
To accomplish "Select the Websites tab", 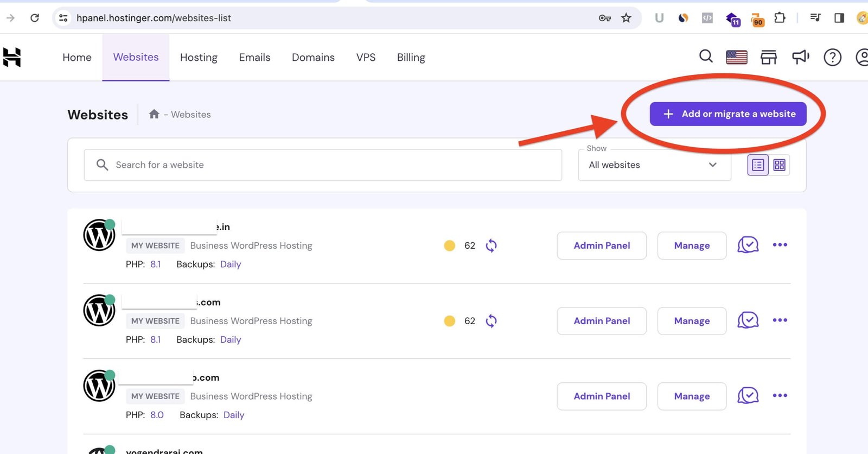I will pyautogui.click(x=136, y=58).
